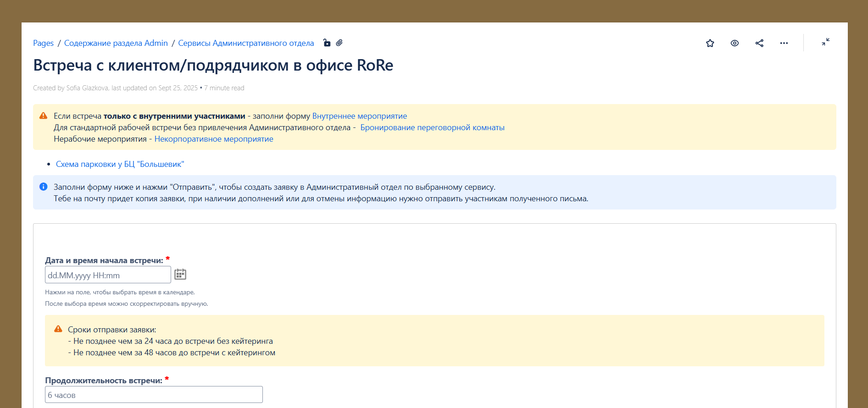The height and width of the screenshot is (408, 868).
Task: Click the blue info icon in the instructions panel
Action: tap(44, 187)
